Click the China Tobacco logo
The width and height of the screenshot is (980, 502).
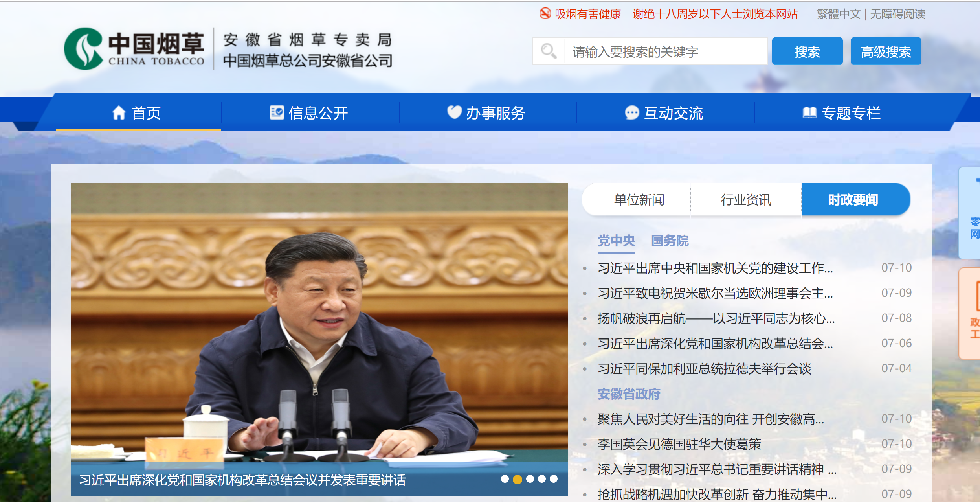134,49
